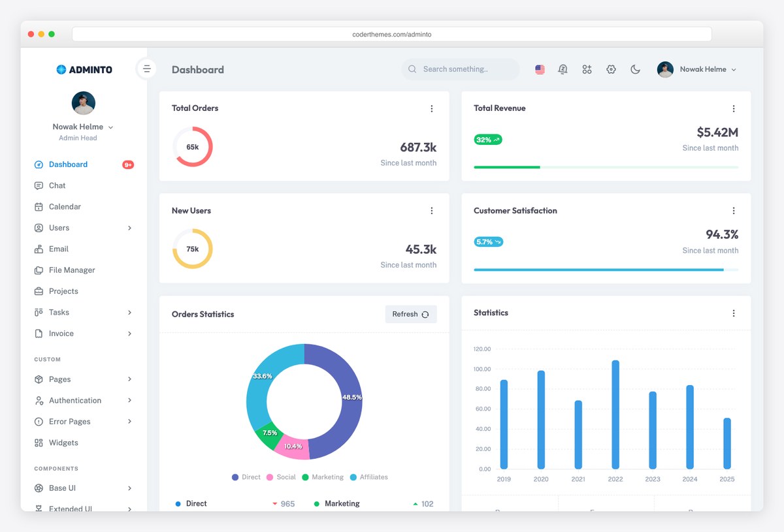Click the 65k Total Orders ring chart
The width and height of the screenshot is (784, 532).
point(193,147)
